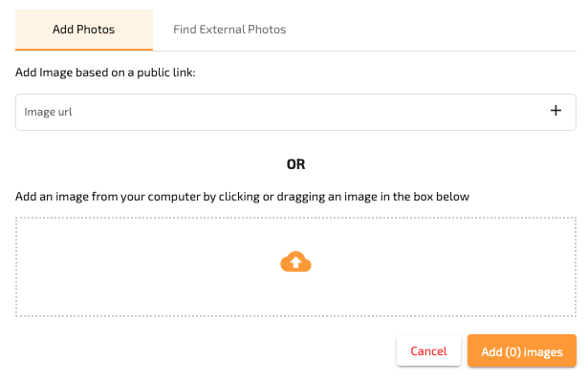Switch to the Add Photos tab
Viewport: 588px width, 381px height.
(x=84, y=30)
